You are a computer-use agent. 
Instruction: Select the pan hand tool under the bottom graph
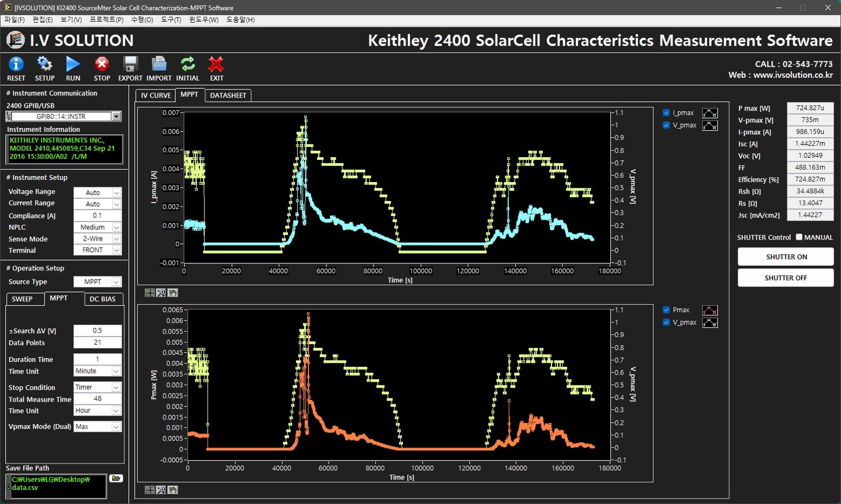click(x=172, y=490)
